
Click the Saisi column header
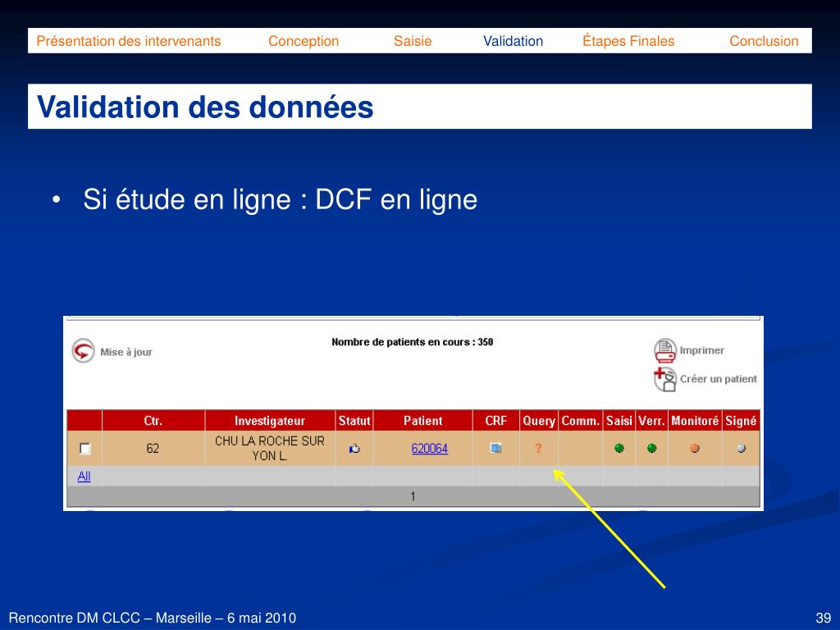click(619, 421)
